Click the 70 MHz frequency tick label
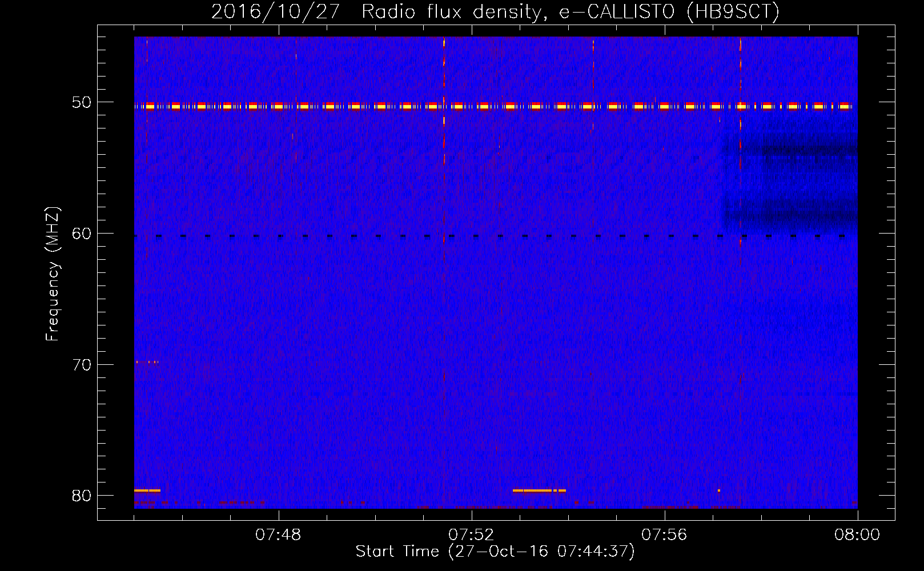Viewport: 924px width, 571px height. pyautogui.click(x=81, y=365)
